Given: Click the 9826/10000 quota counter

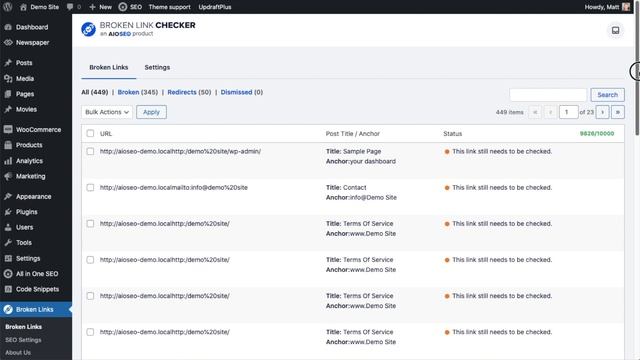Looking at the screenshot, I should [x=597, y=133].
